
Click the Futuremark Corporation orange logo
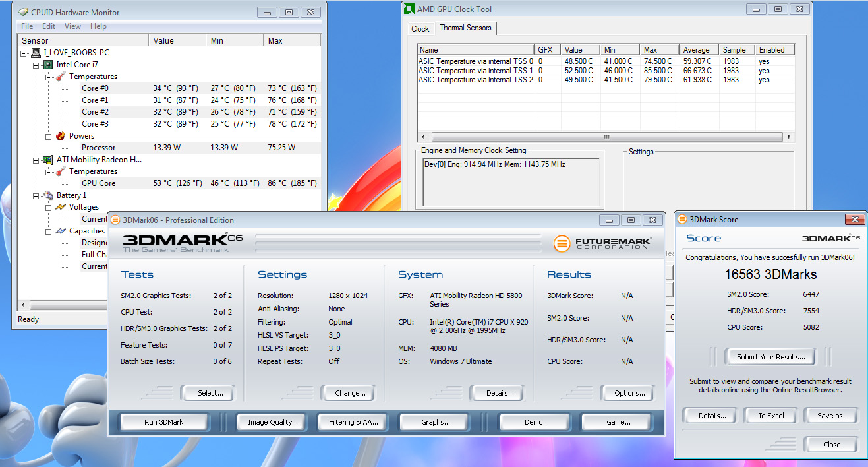click(562, 243)
